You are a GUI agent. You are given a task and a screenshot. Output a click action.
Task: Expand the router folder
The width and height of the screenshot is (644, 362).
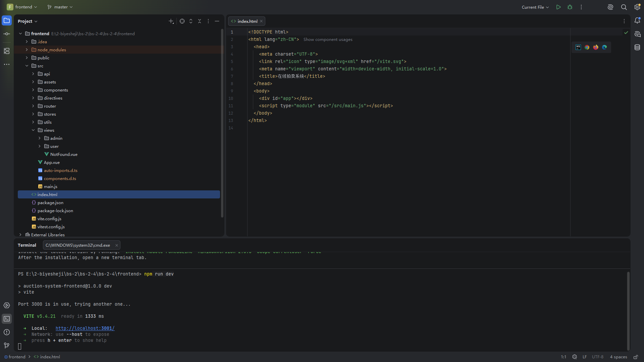tap(33, 106)
